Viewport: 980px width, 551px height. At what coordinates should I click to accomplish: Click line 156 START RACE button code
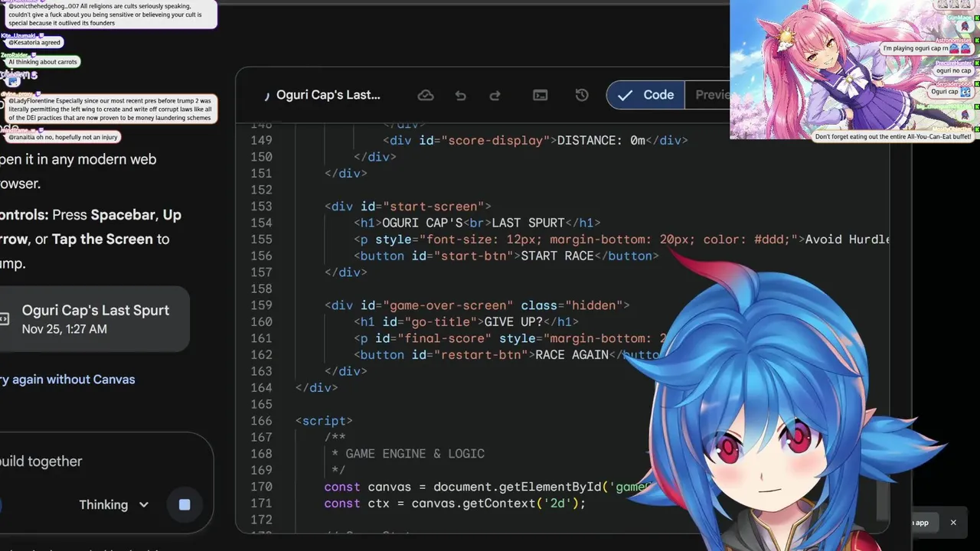(x=506, y=256)
